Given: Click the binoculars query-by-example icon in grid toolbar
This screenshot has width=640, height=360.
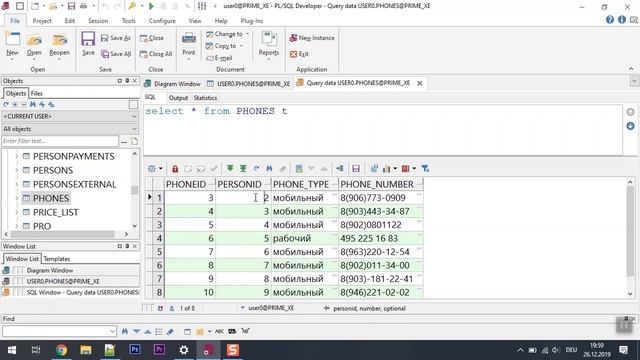Looking at the screenshot, I should point(269,169).
